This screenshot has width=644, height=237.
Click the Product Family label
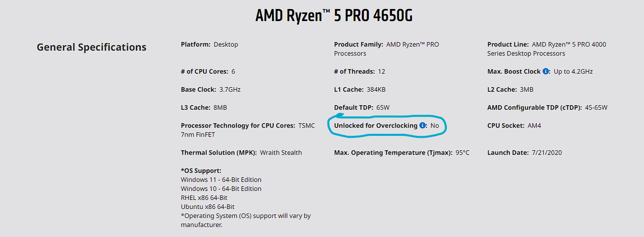click(359, 45)
